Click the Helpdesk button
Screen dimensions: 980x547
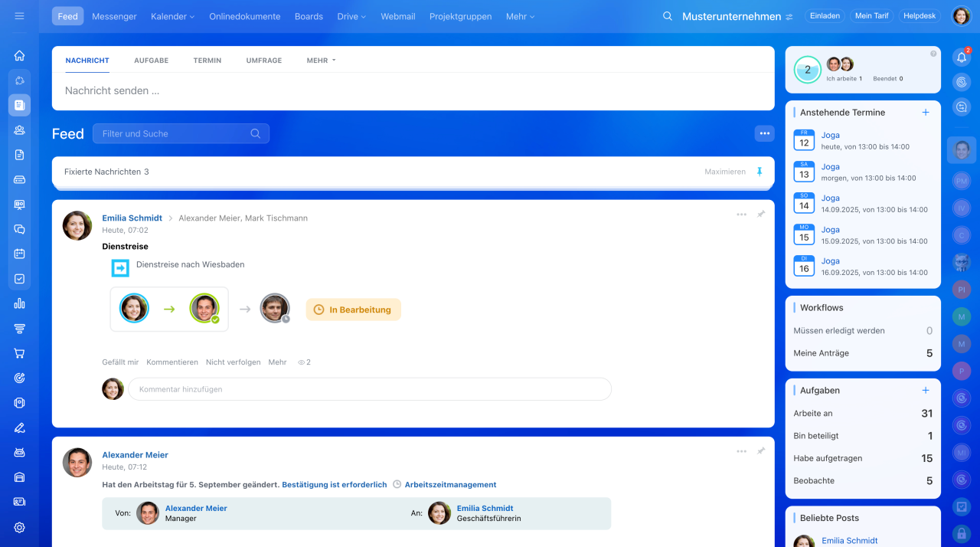920,16
